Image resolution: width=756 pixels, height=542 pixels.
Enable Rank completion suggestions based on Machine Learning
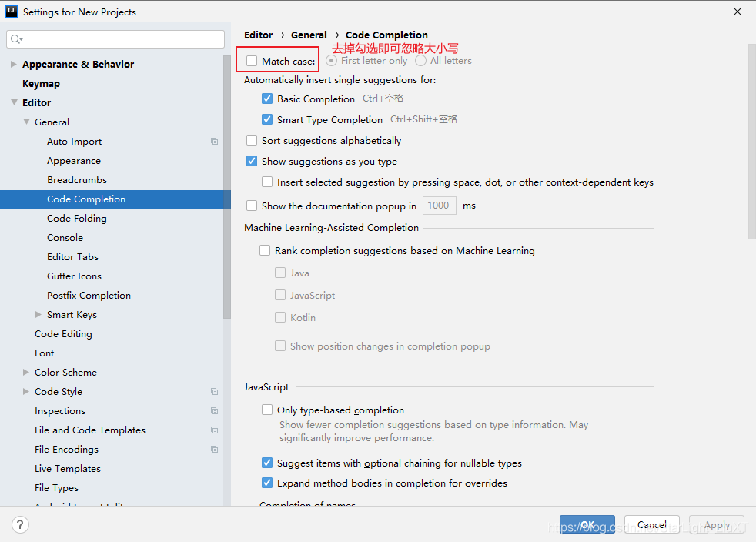click(265, 250)
